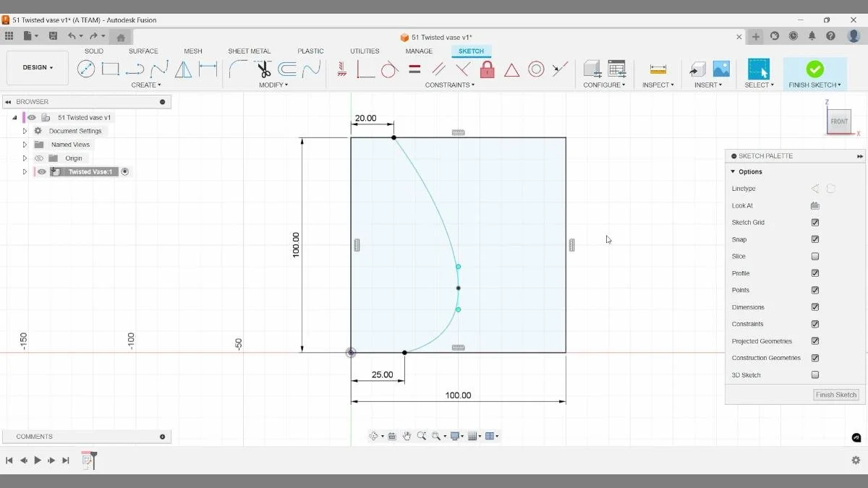The image size is (868, 488).
Task: Switch to the PLASTIC tab
Action: pos(310,51)
